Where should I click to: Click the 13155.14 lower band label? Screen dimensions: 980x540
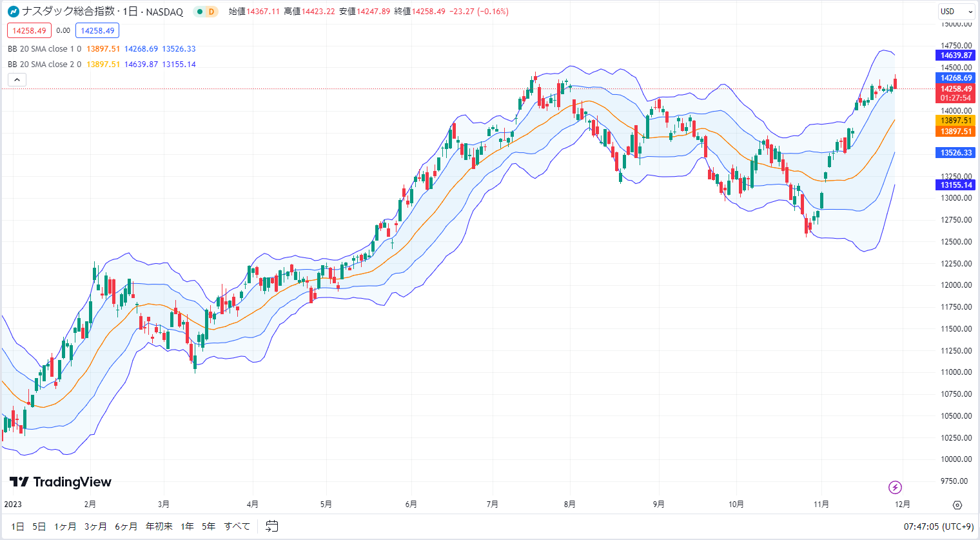(x=955, y=185)
